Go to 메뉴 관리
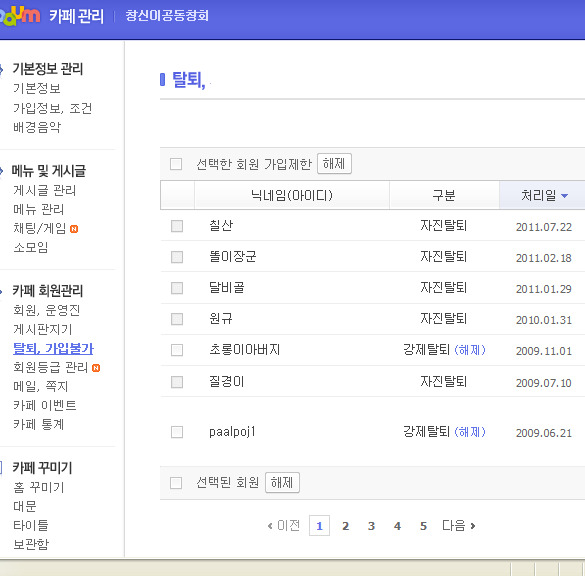The height and width of the screenshot is (576, 585). point(38,209)
